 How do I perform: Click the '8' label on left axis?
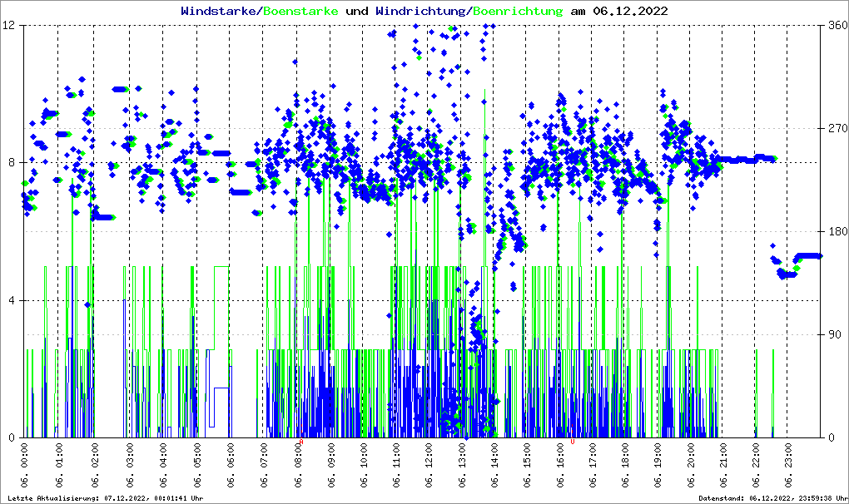[13, 162]
